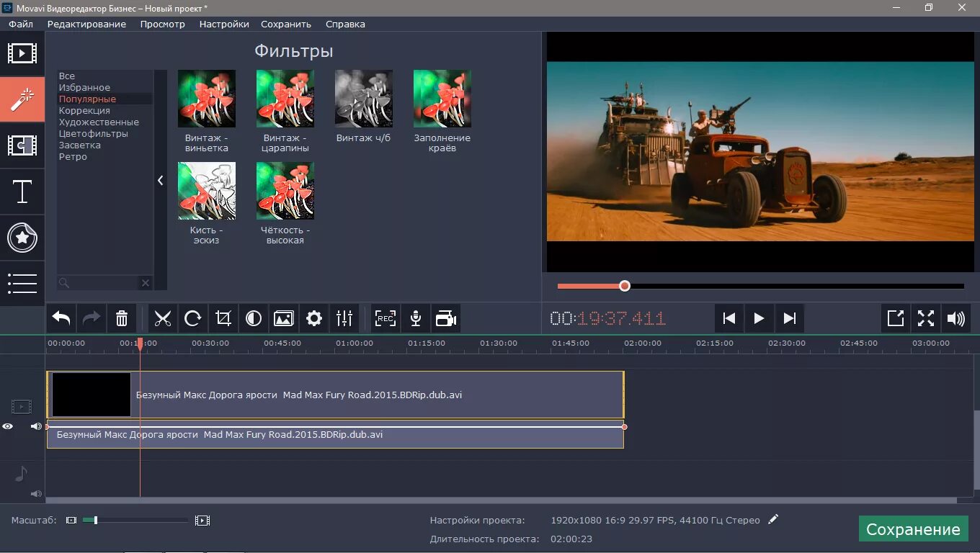Open the Transitions tab icon
Image resolution: width=980 pixels, height=553 pixels.
coord(22,145)
